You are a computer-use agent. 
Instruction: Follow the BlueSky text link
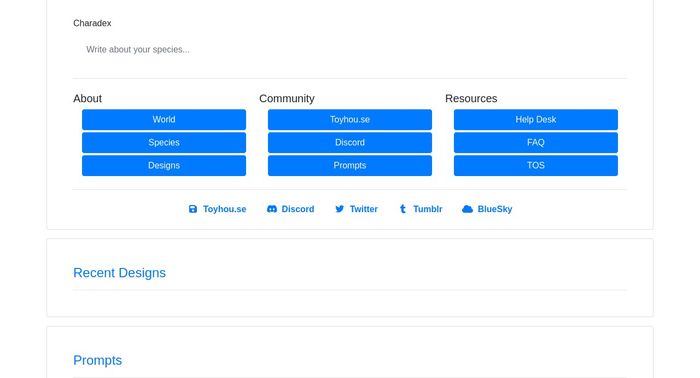tap(495, 209)
